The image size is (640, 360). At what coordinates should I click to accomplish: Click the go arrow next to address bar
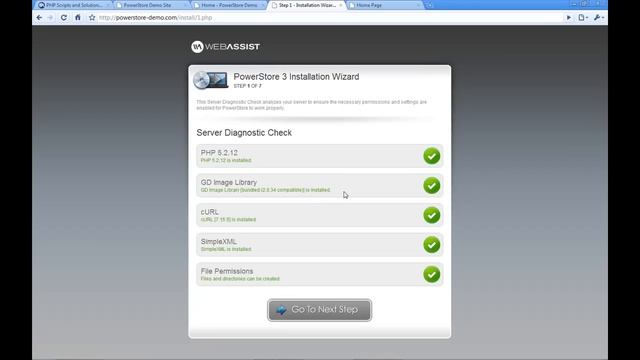click(x=569, y=18)
